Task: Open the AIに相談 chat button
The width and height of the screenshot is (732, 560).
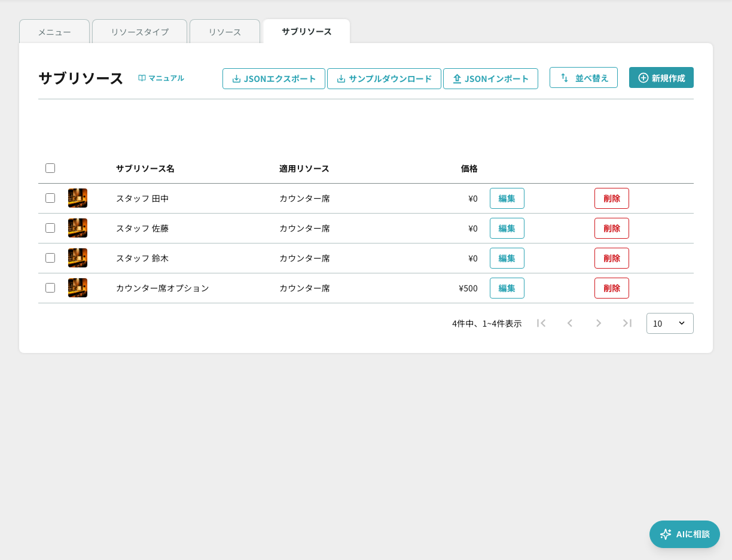Action: click(685, 534)
